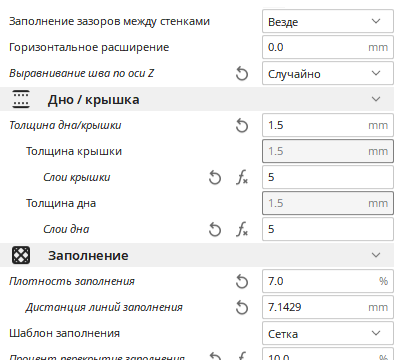The height and width of the screenshot is (360, 397).
Task: Open formula icon for Слои крышки
Action: 242,178
